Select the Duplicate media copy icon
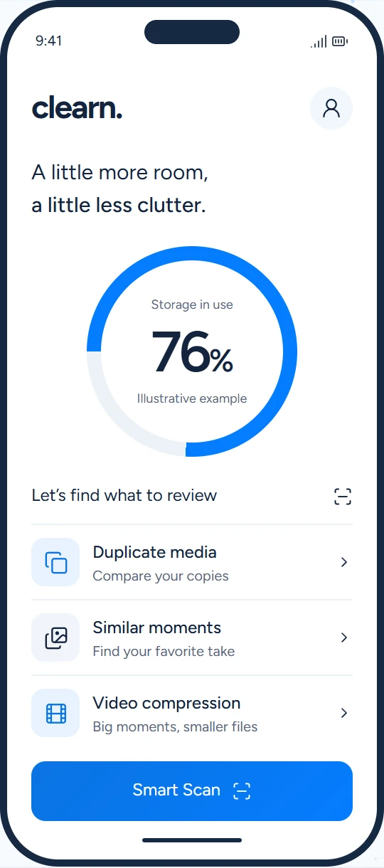 (x=55, y=562)
